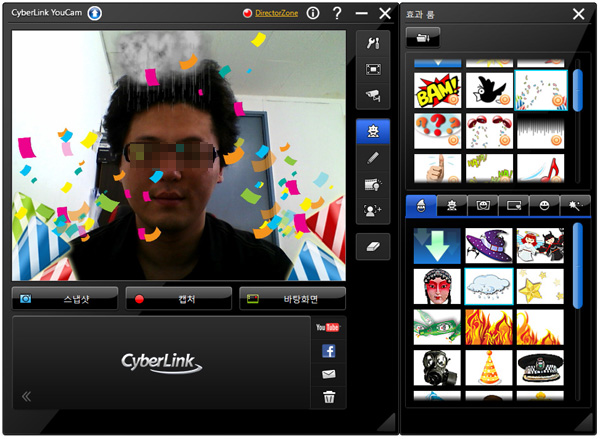Apply the thumbs up effect

coord(437,168)
